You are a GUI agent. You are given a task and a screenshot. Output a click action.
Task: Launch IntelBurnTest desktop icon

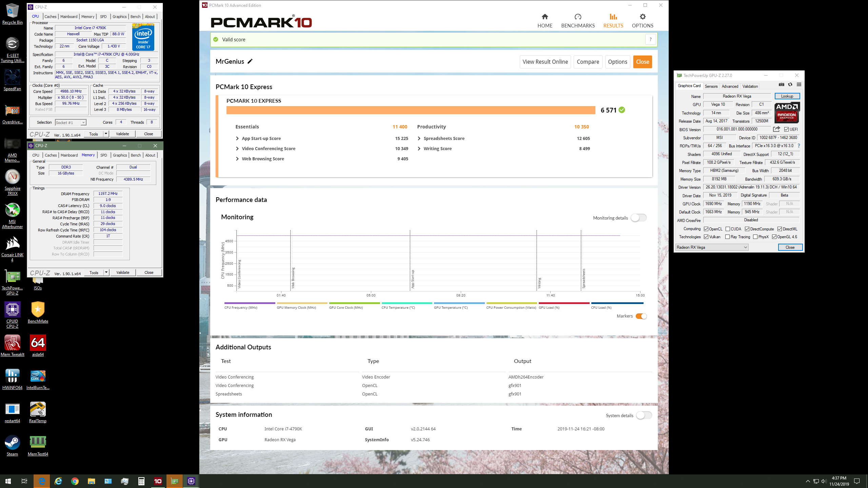tap(38, 379)
